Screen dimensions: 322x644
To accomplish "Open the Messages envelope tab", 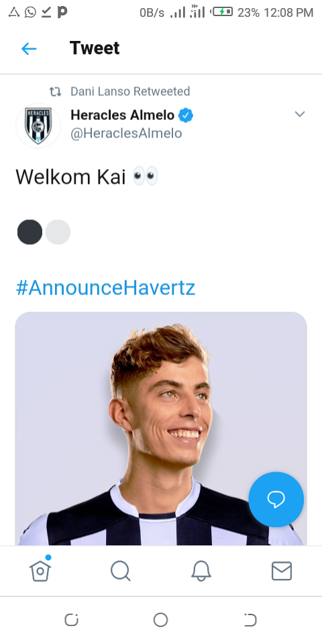I will click(282, 571).
